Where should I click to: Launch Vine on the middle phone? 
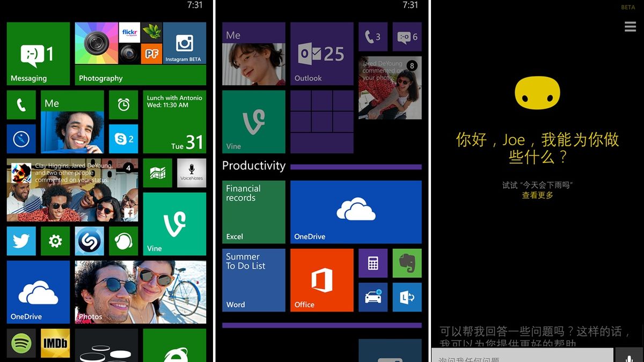(254, 122)
